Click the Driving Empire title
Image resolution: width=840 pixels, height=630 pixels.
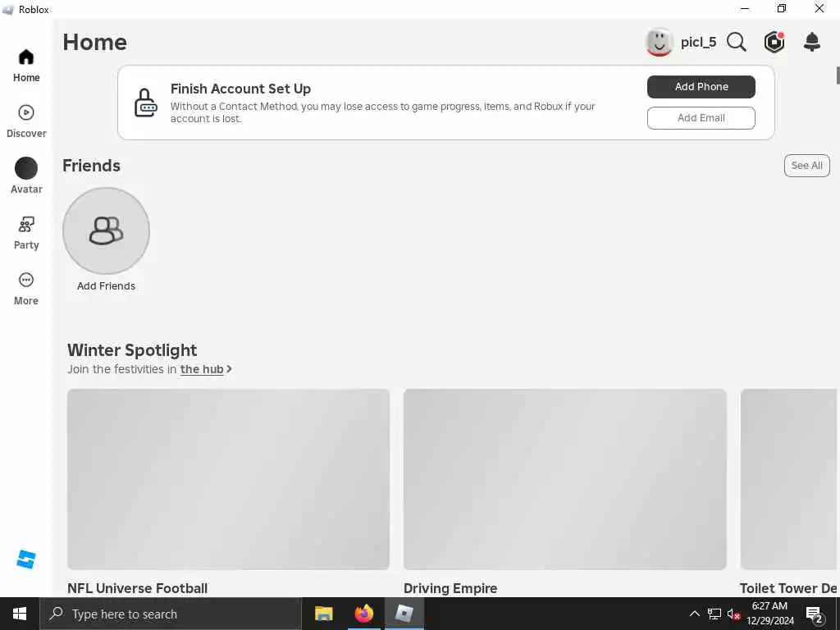point(450,588)
